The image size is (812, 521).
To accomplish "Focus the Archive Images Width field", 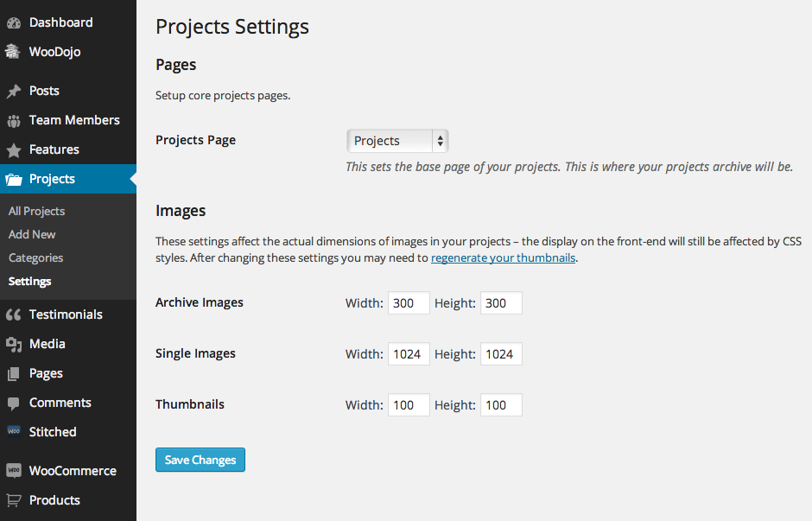I will coord(409,303).
